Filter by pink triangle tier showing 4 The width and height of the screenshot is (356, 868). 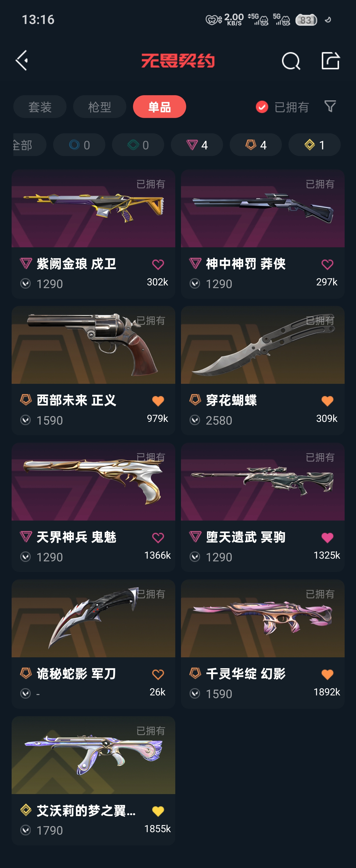coord(197,145)
